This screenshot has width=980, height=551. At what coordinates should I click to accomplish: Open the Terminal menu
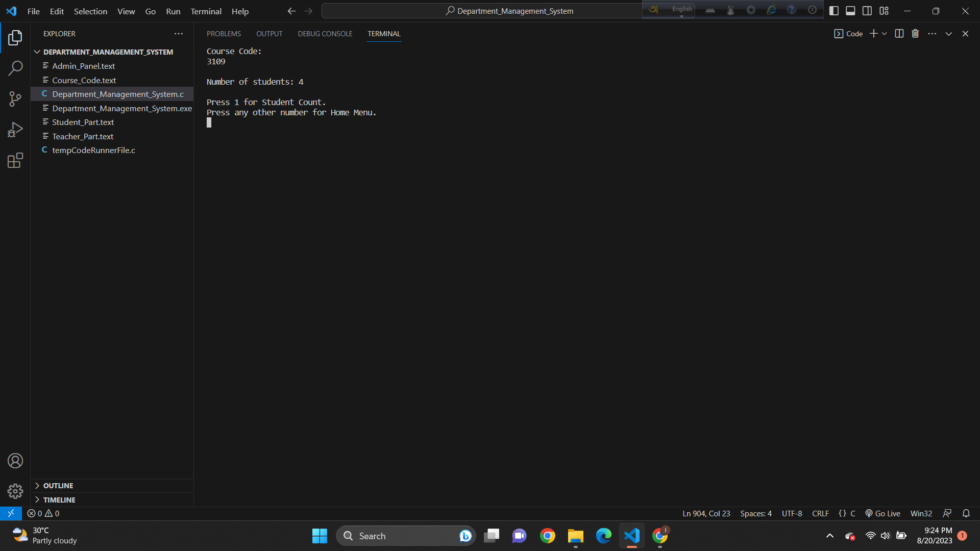205,11
